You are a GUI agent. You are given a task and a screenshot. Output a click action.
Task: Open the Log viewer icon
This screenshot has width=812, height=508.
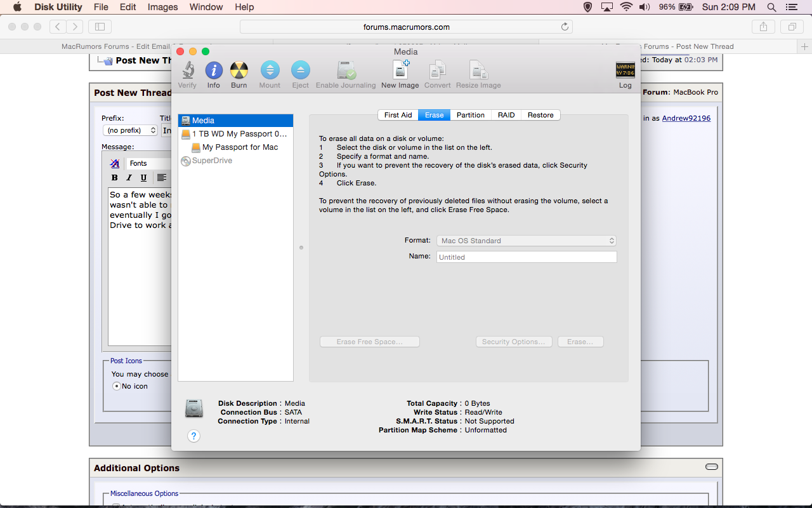[x=625, y=70]
